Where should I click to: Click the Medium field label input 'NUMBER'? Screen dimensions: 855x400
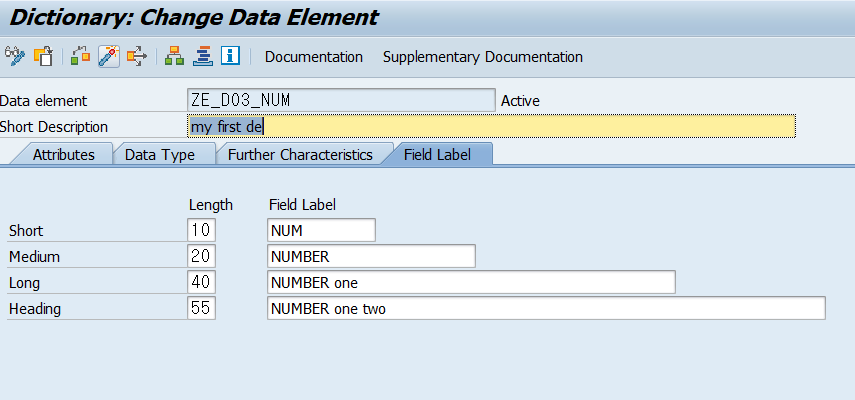pyautogui.click(x=371, y=256)
